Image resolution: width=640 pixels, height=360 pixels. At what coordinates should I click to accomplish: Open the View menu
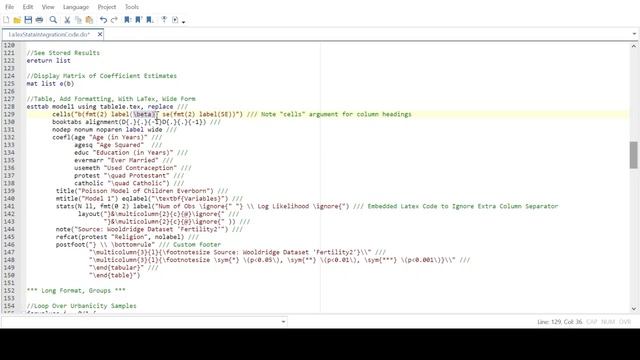(x=48, y=7)
